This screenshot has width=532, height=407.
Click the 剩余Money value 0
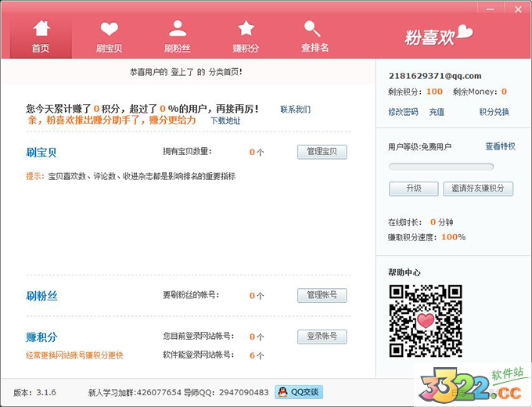pyautogui.click(x=504, y=92)
